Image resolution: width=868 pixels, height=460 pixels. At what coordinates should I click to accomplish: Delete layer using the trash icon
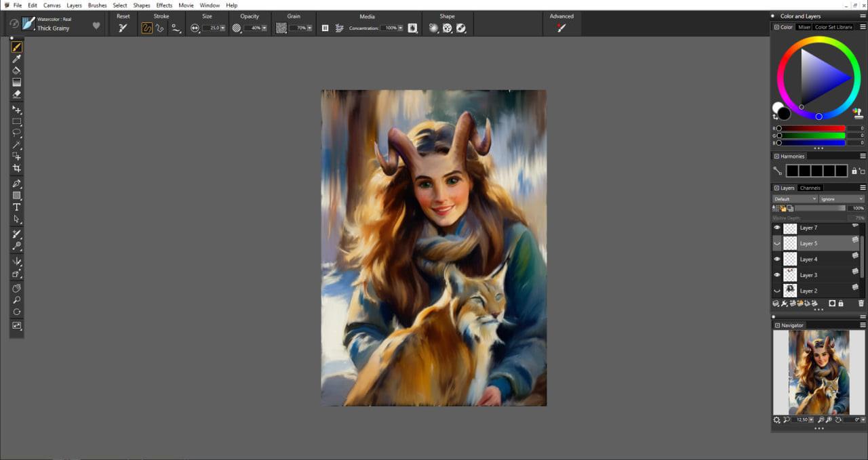(861, 304)
